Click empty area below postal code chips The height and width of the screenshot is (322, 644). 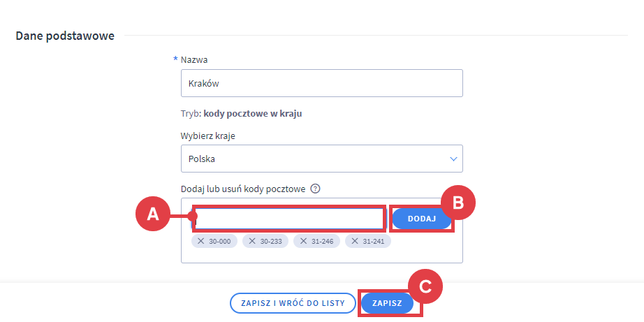[x=321, y=256]
